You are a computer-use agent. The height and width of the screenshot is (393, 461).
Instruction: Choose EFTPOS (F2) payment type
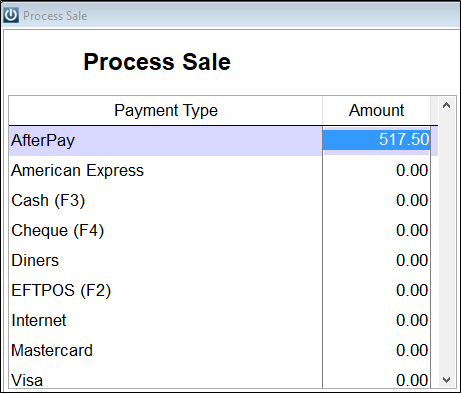point(165,290)
